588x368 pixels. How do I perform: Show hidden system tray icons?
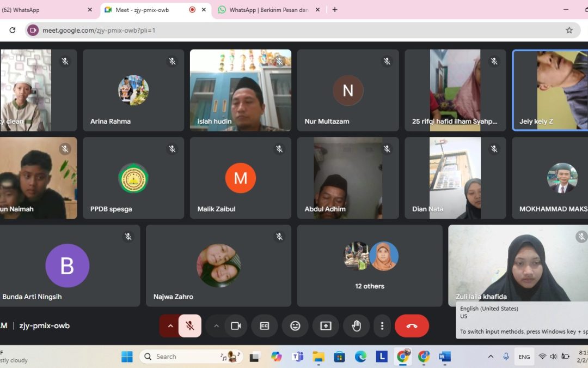(x=491, y=357)
